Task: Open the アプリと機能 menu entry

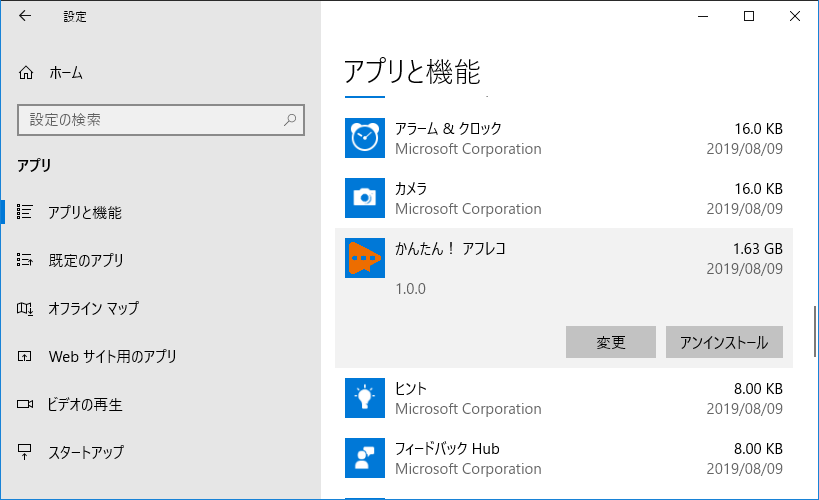Action: pyautogui.click(x=85, y=212)
